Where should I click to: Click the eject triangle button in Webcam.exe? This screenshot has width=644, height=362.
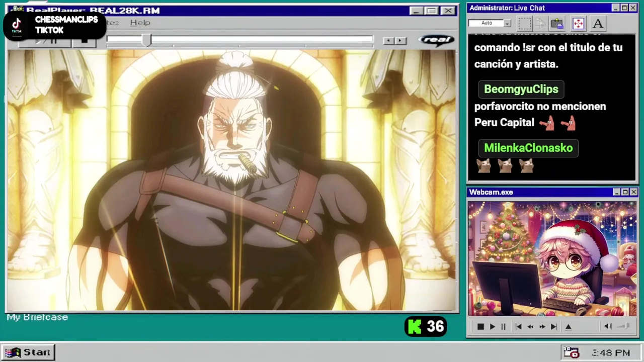(569, 327)
